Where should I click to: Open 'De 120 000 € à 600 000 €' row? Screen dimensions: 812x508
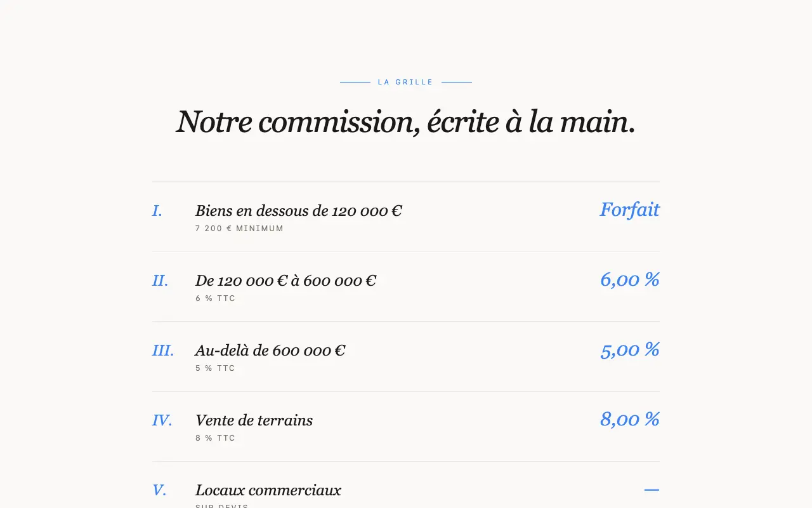coord(406,287)
